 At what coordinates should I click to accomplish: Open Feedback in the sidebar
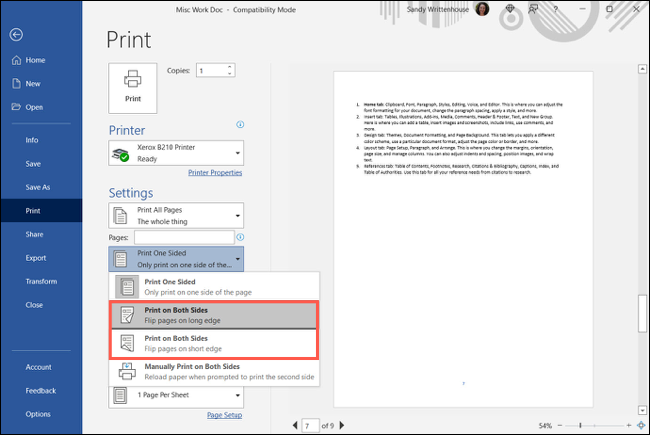41,391
